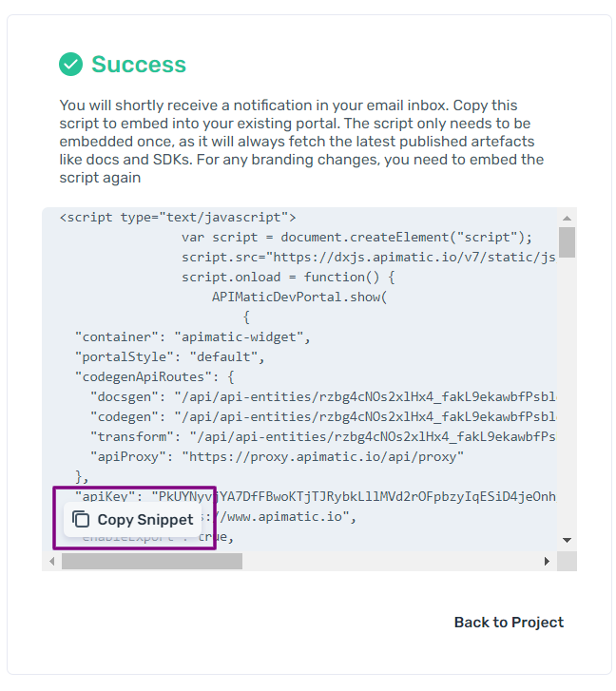
Task: Click the "container" apimatic-widget line
Action: [193, 337]
